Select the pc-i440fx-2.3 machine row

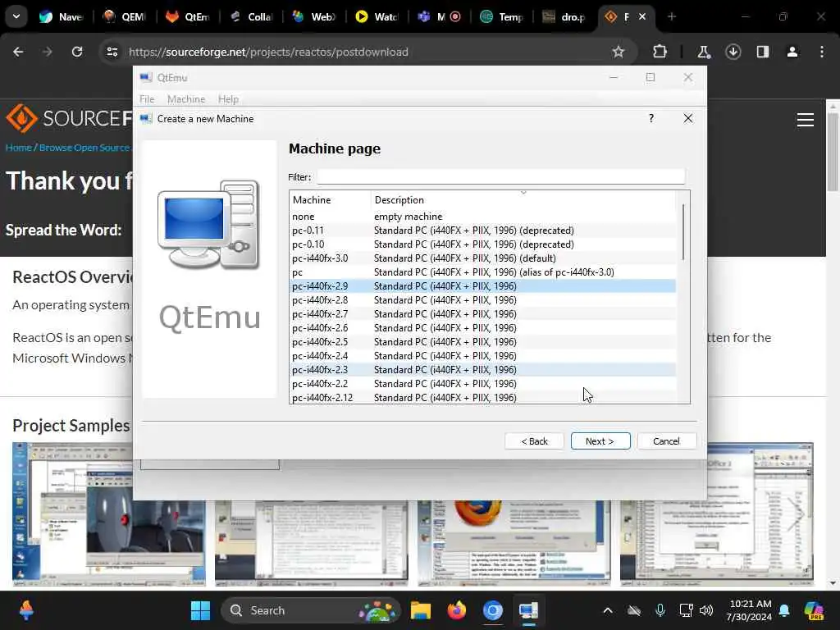pos(482,370)
